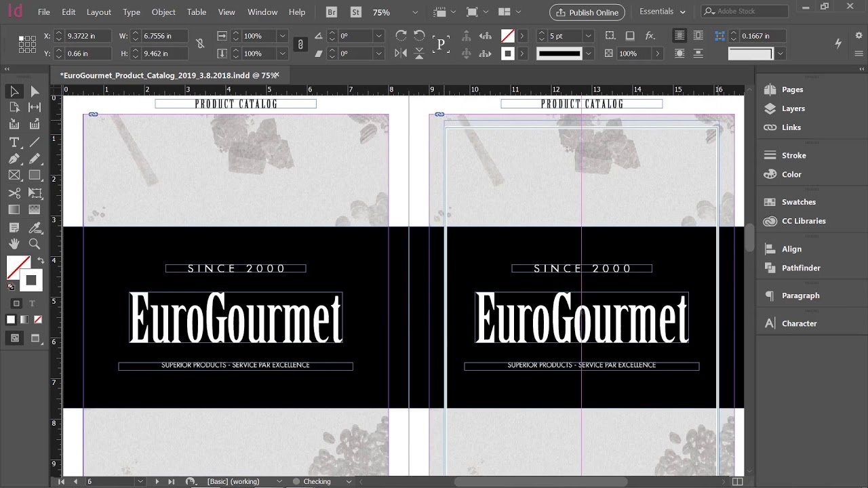Select the Pencil tool
The width and height of the screenshot is (868, 488).
[x=35, y=159]
